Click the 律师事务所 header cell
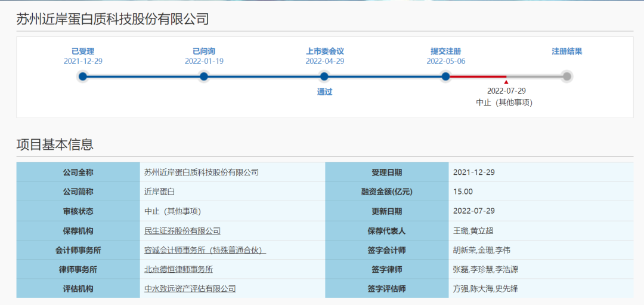The height and width of the screenshot is (305, 644). 78,270
